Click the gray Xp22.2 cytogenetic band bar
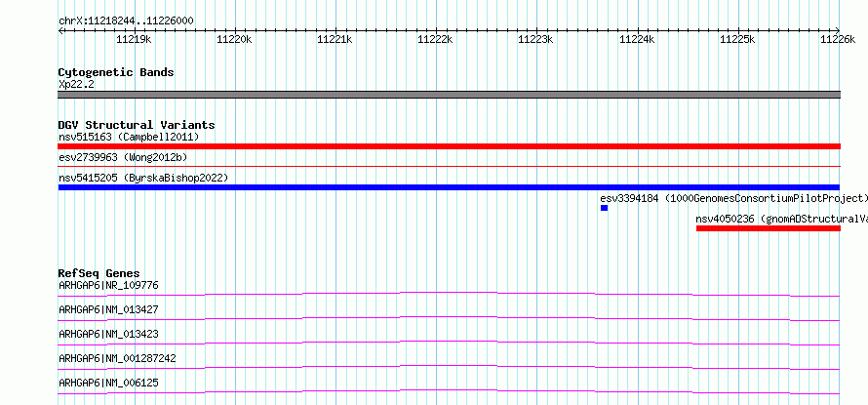 [x=449, y=95]
